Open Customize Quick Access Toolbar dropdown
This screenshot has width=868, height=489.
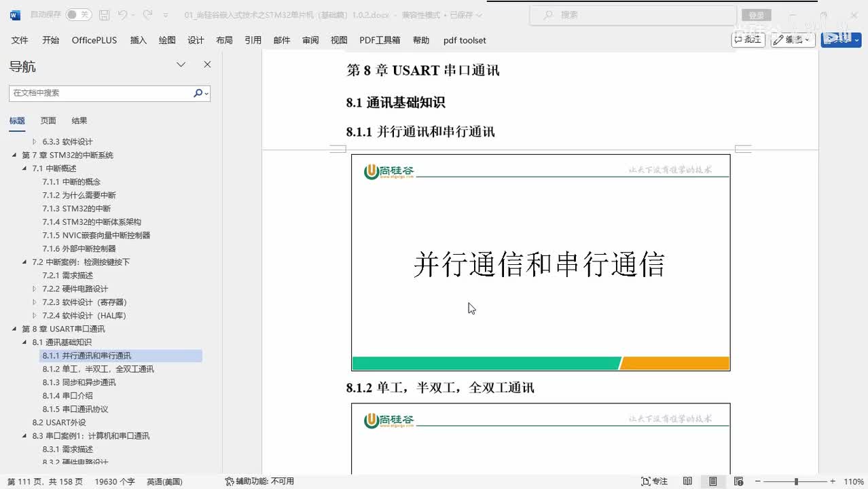pos(166,15)
